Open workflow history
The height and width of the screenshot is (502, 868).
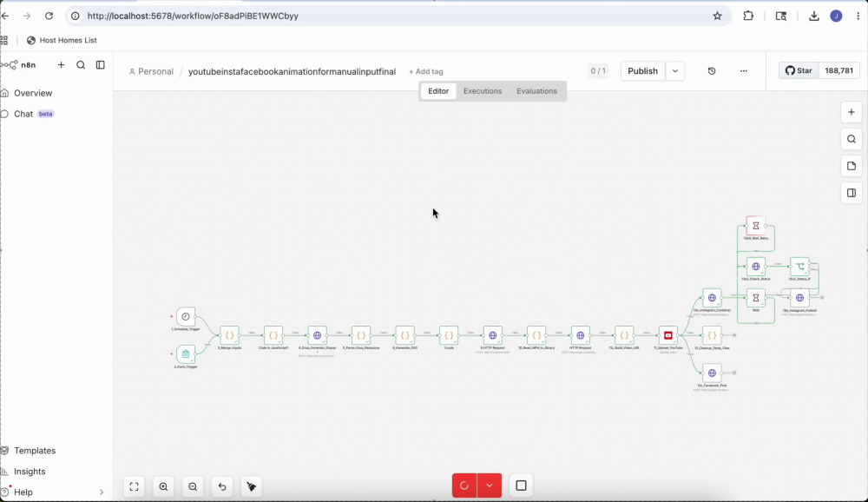(x=712, y=71)
